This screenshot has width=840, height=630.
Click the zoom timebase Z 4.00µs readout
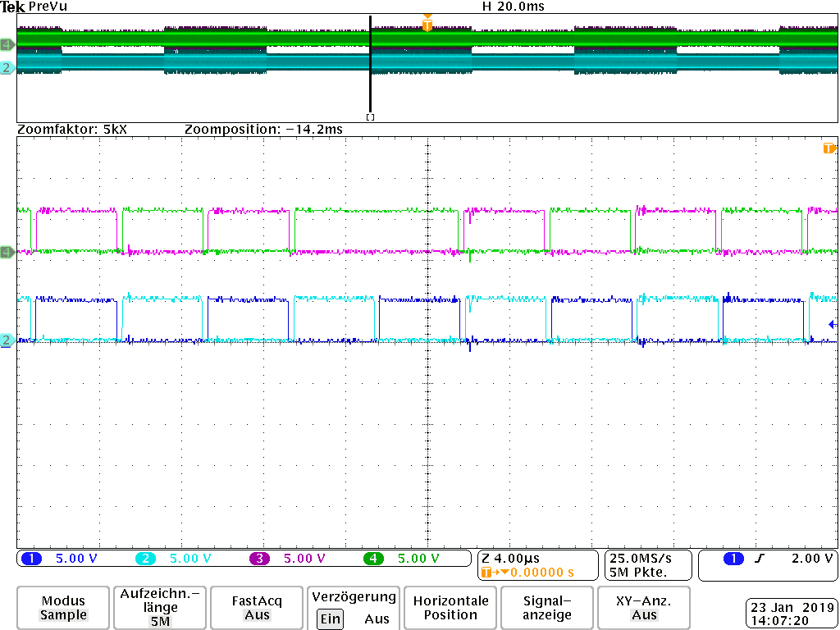coord(510,559)
